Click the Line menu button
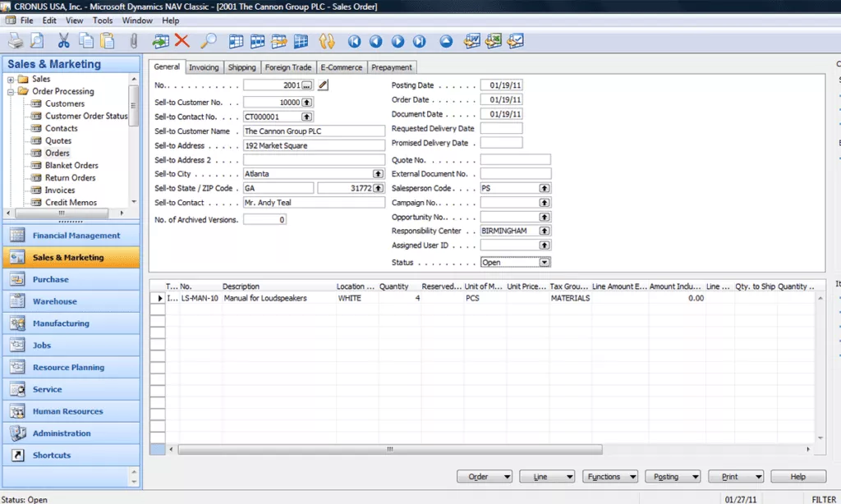 pos(546,477)
